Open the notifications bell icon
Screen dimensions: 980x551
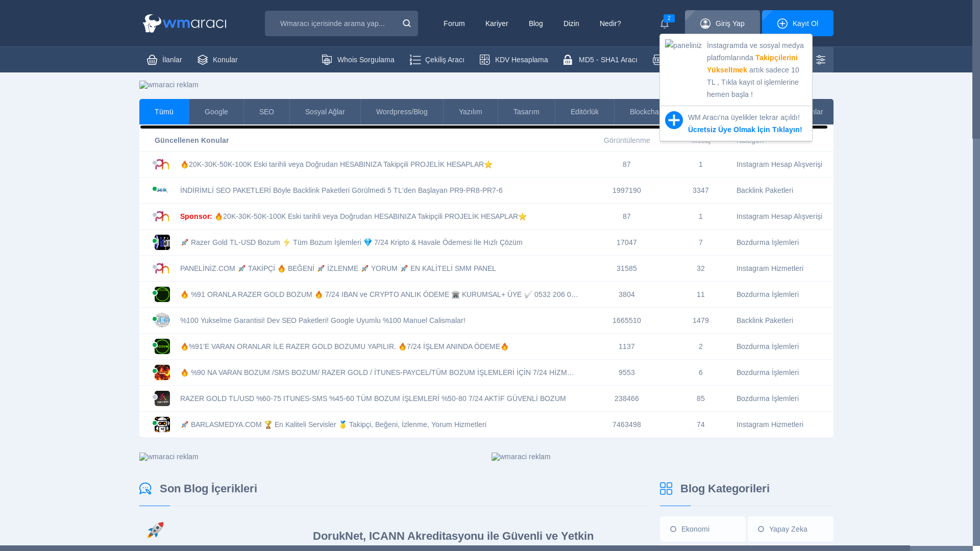tap(665, 23)
